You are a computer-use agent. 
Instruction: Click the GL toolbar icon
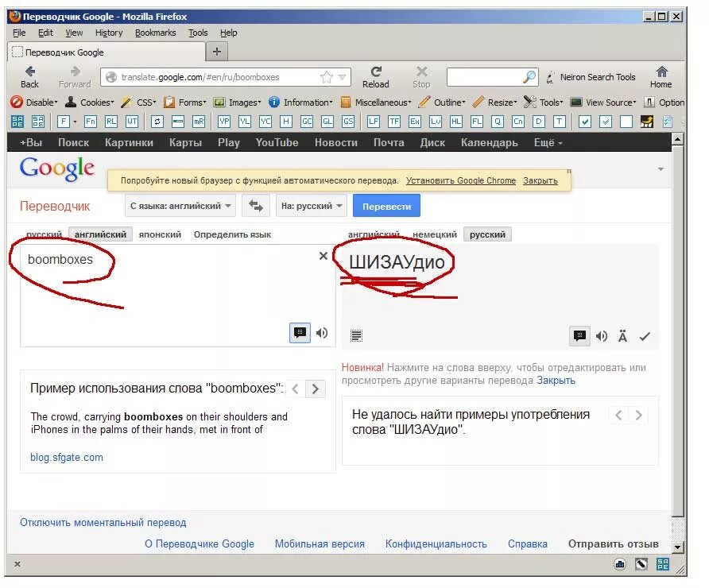(x=327, y=122)
